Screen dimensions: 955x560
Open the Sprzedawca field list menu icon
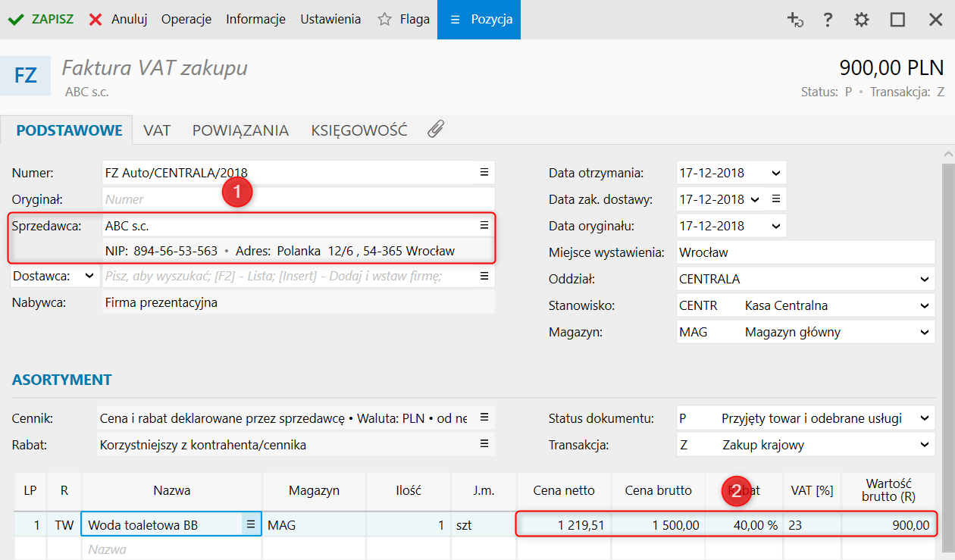tap(484, 225)
